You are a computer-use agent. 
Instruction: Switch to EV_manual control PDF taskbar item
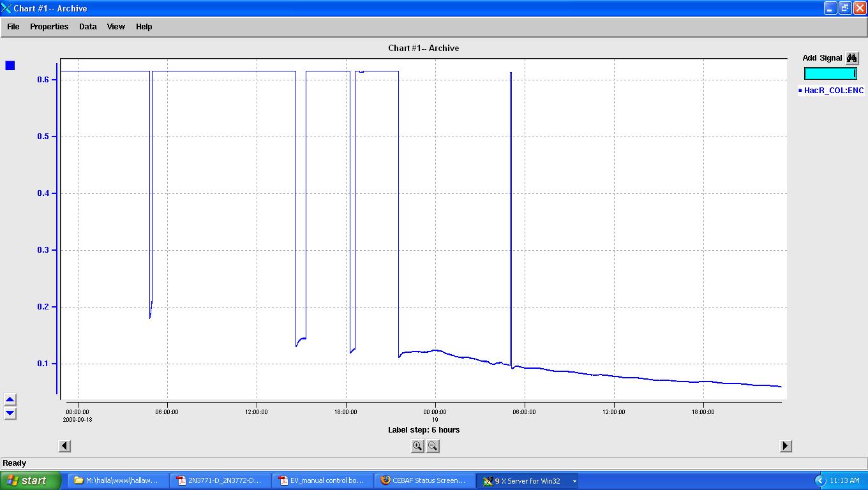(x=322, y=481)
